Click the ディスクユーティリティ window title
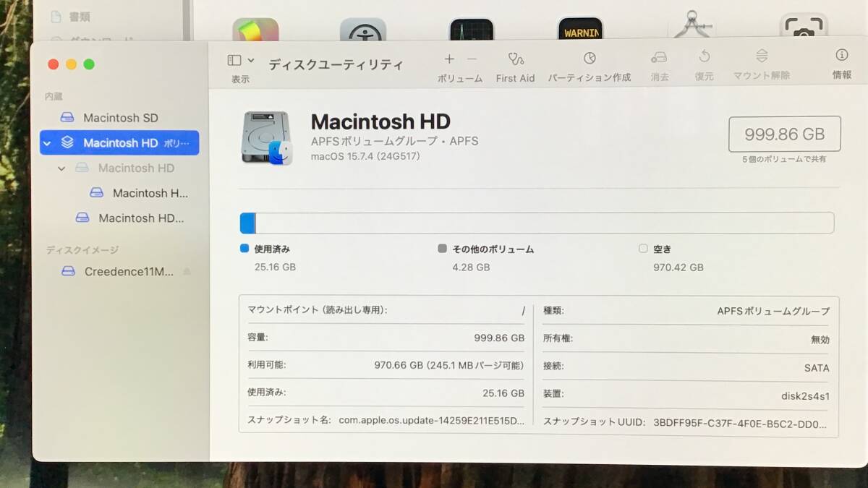Image resolution: width=868 pixels, height=488 pixels. pos(336,64)
